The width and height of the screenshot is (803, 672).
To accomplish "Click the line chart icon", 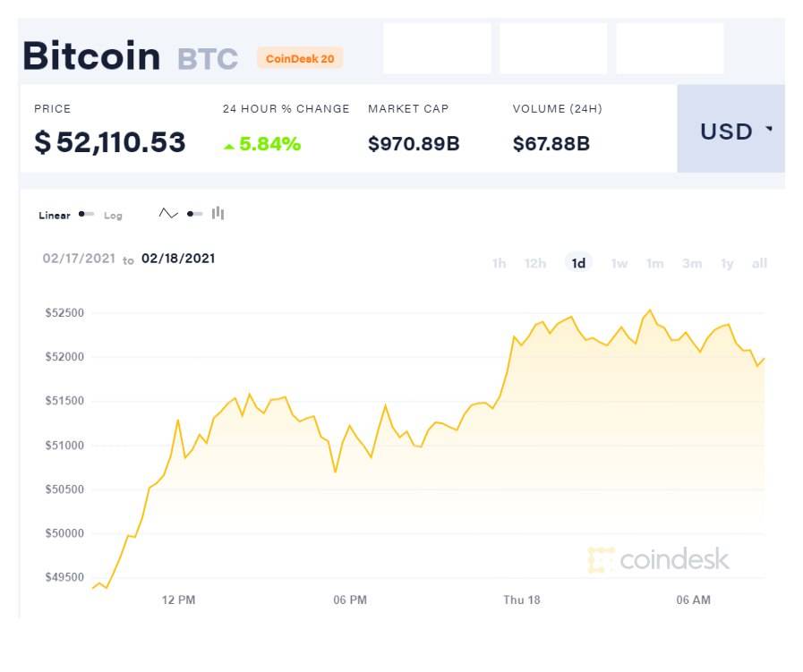I will [x=168, y=214].
